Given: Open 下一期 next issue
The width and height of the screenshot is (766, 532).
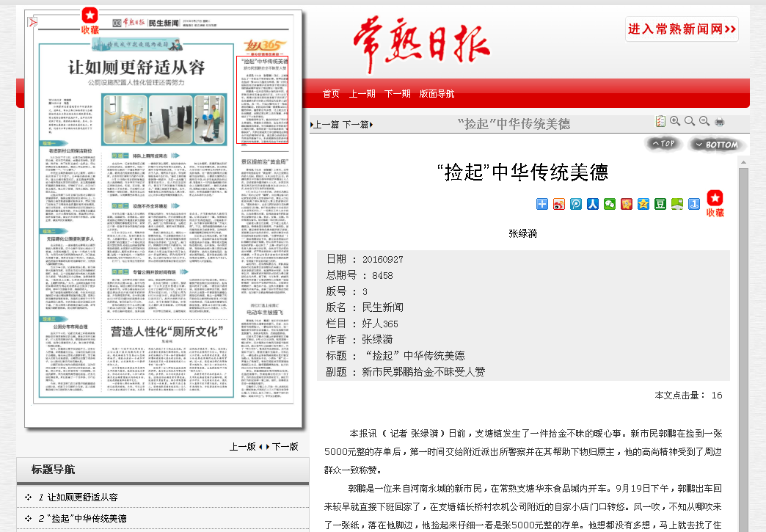Looking at the screenshot, I should [397, 94].
